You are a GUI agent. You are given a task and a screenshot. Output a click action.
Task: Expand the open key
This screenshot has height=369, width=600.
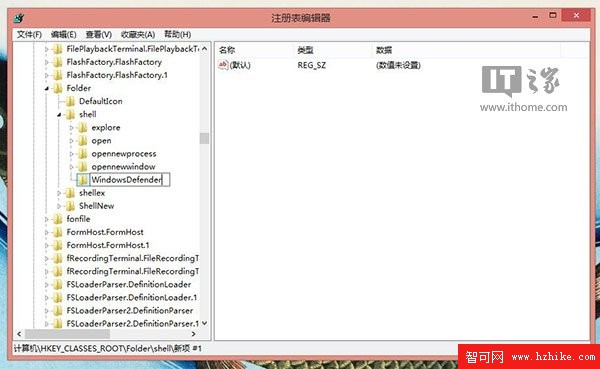point(72,141)
